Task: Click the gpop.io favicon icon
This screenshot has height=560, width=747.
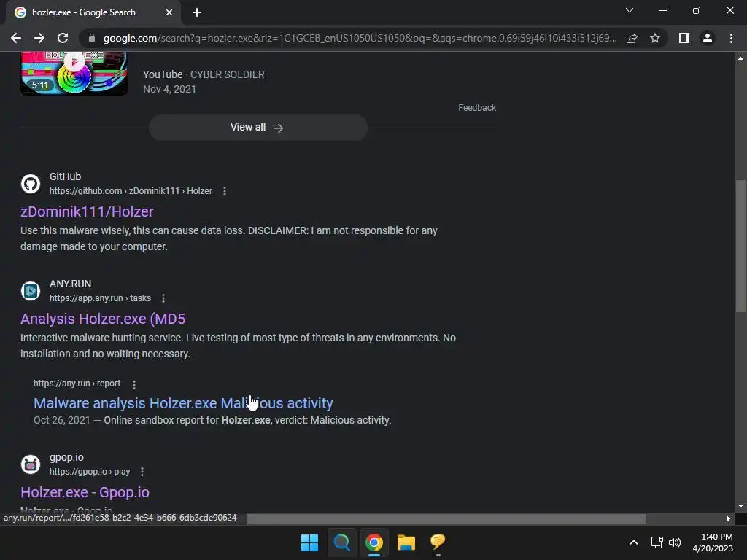Action: tap(31, 464)
